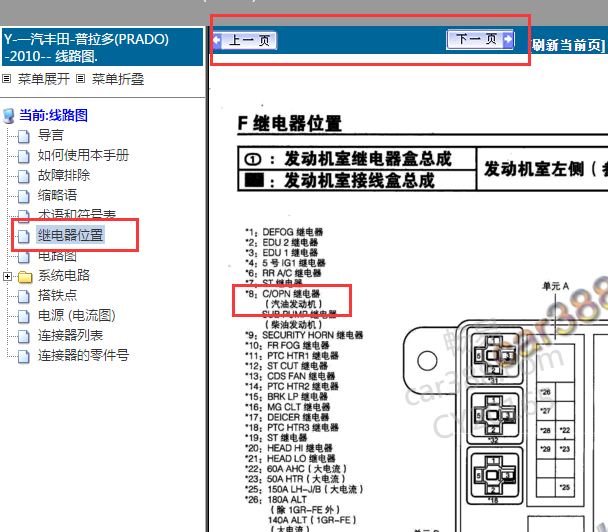Select the 继电器位置 tree item

70,235
